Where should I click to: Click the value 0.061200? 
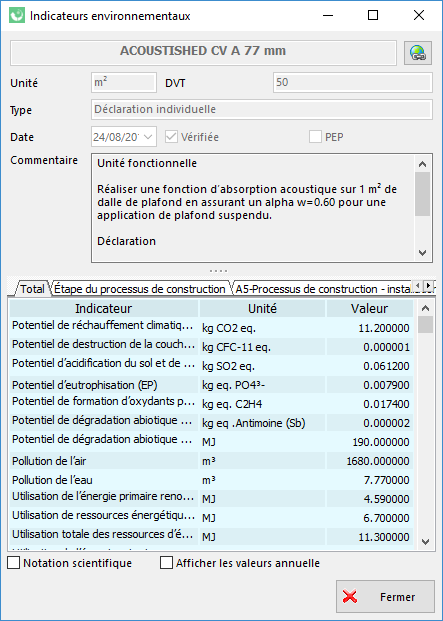click(386, 366)
